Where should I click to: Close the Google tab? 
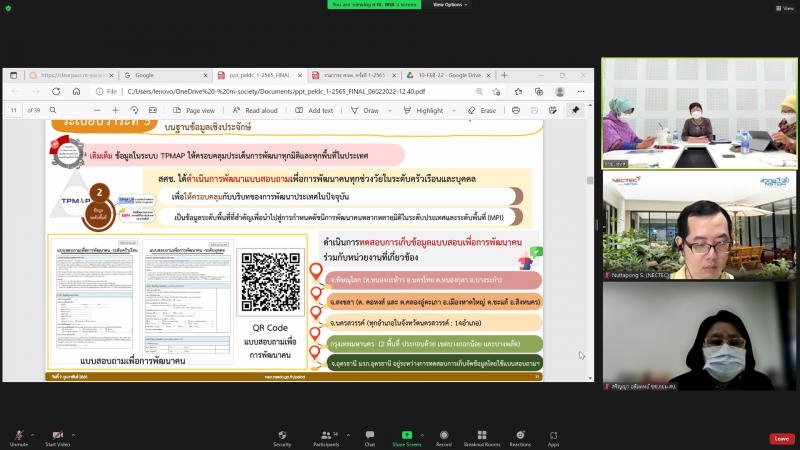(x=206, y=76)
